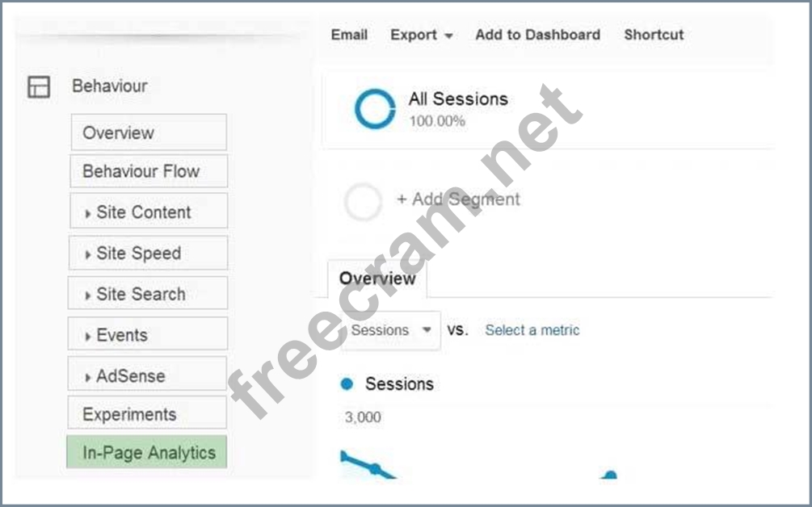
Task: Expand the AdSense menu arrow
Action: click(x=87, y=377)
